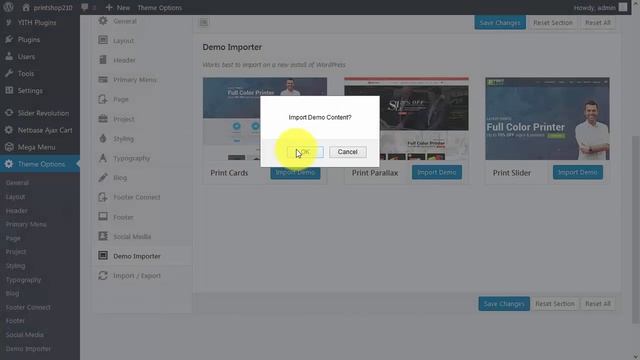Click bottom Save Changes button
The height and width of the screenshot is (360, 640).
click(504, 304)
